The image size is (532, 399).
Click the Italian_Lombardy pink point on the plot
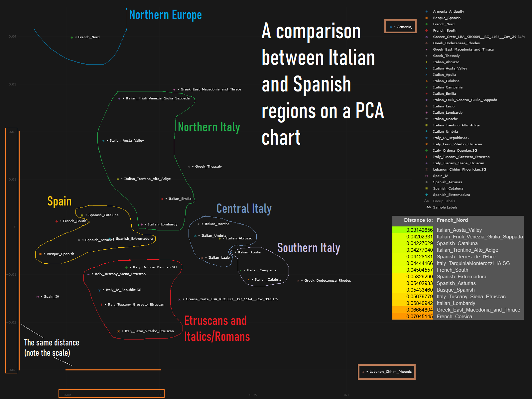pyautogui.click(x=142, y=225)
